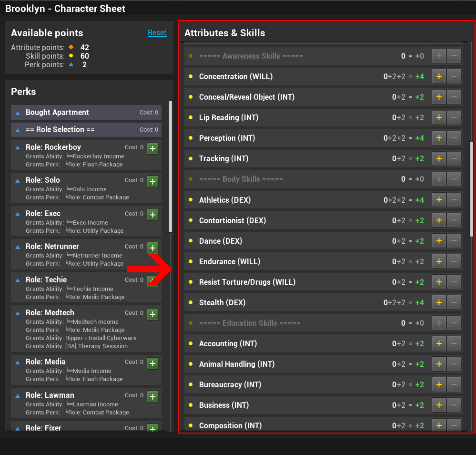
Task: Add the Role: Media perk
Action: 152,363
